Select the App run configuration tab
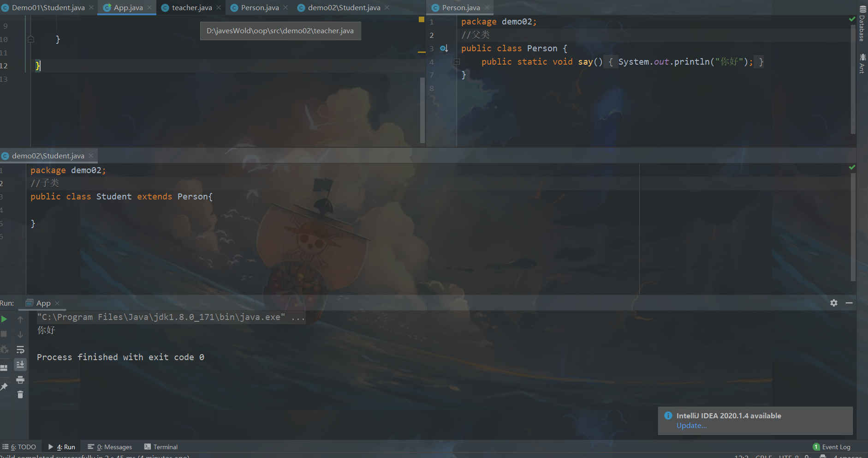 (43, 303)
